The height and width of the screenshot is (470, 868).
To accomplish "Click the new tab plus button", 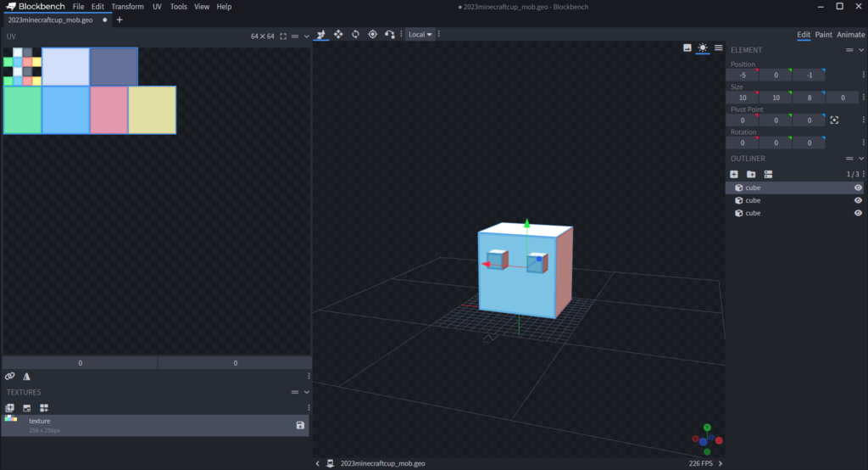I will click(119, 20).
